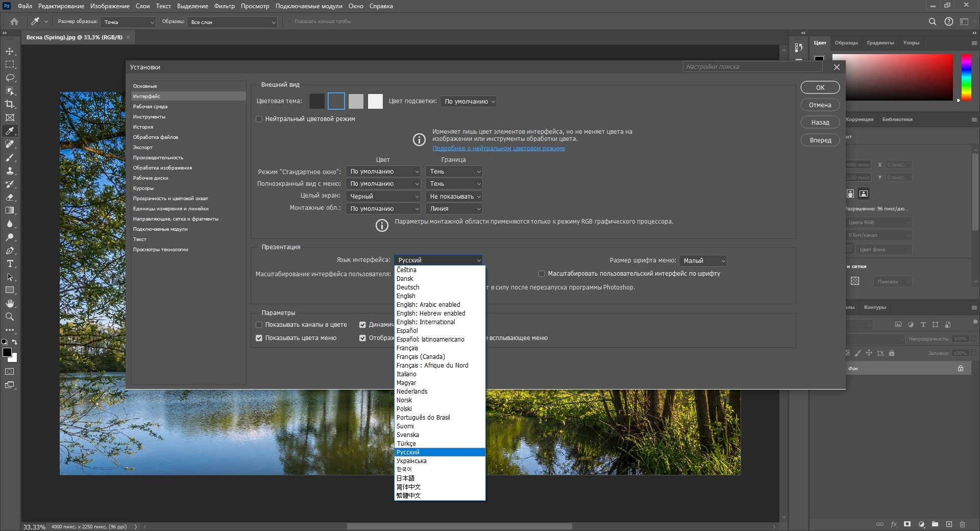Open the 'Размер шрифта меню' dropdown

point(703,261)
